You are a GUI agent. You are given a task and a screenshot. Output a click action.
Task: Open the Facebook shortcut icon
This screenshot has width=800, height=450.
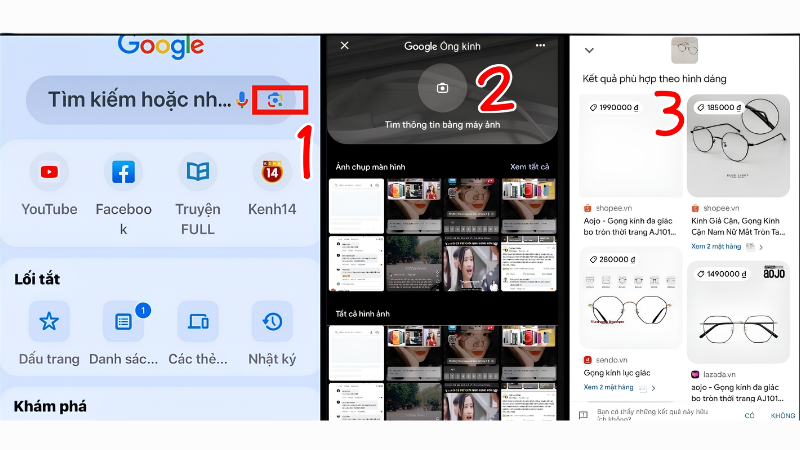(x=123, y=172)
